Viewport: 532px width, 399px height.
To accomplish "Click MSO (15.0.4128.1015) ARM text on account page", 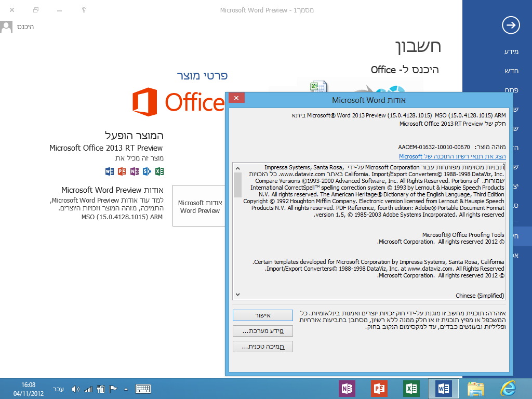I will click(x=122, y=217).
